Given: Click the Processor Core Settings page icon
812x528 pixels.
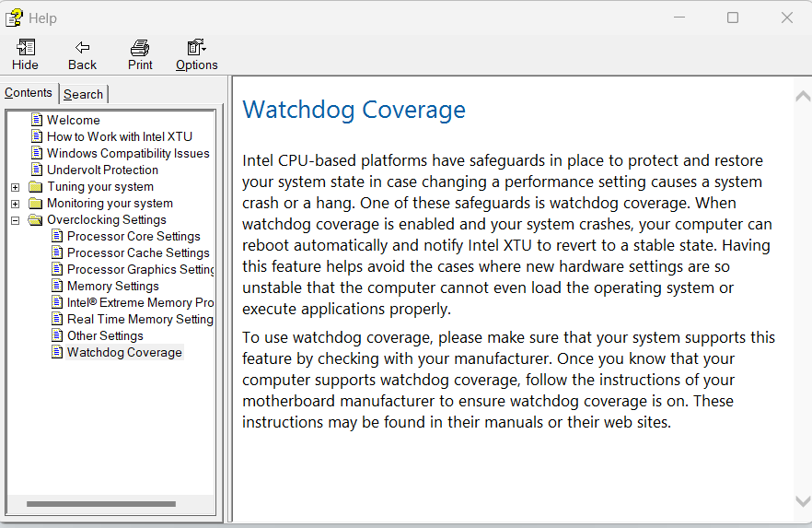Looking at the screenshot, I should point(57,236).
